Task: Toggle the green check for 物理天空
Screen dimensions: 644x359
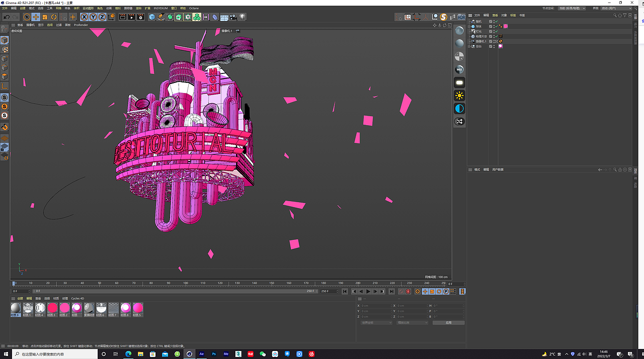Action: (497, 36)
